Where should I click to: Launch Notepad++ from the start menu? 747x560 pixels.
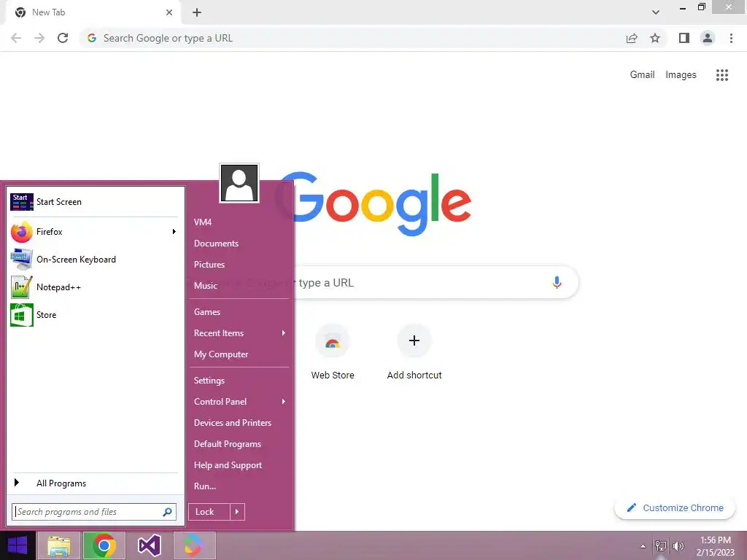pyautogui.click(x=96, y=287)
